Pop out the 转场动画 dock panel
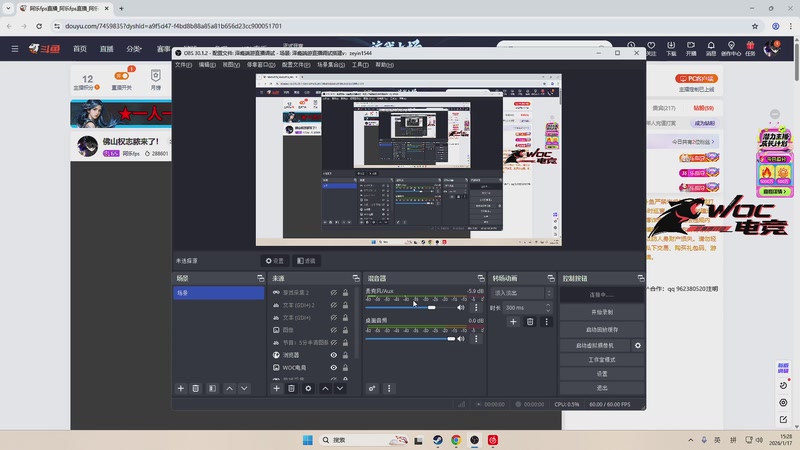Image resolution: width=800 pixels, height=450 pixels. (551, 278)
